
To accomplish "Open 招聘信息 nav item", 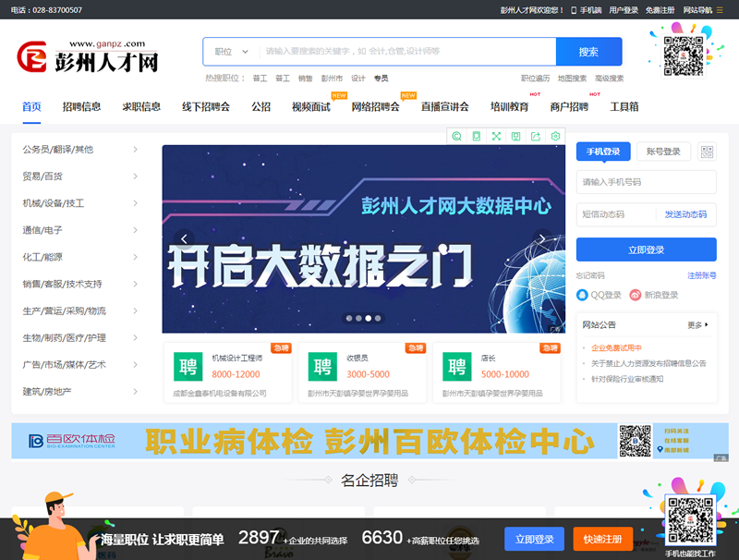I will point(81,107).
